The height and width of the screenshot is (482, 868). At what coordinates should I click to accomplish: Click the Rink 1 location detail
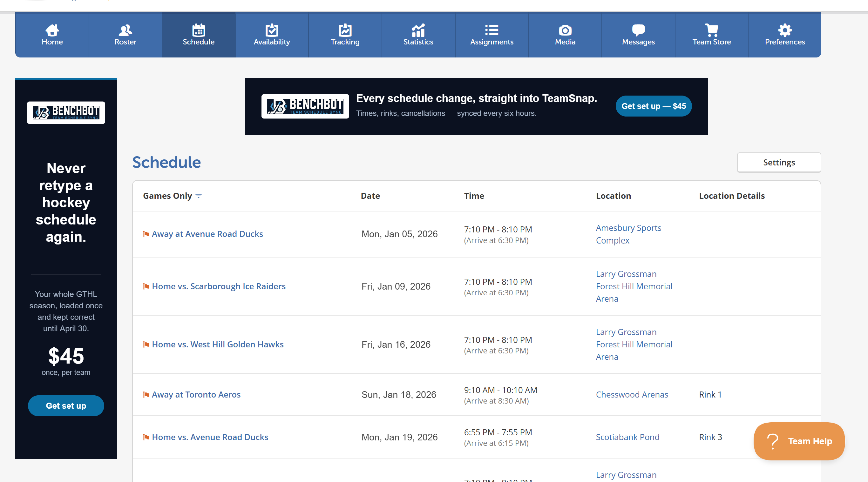click(x=710, y=394)
